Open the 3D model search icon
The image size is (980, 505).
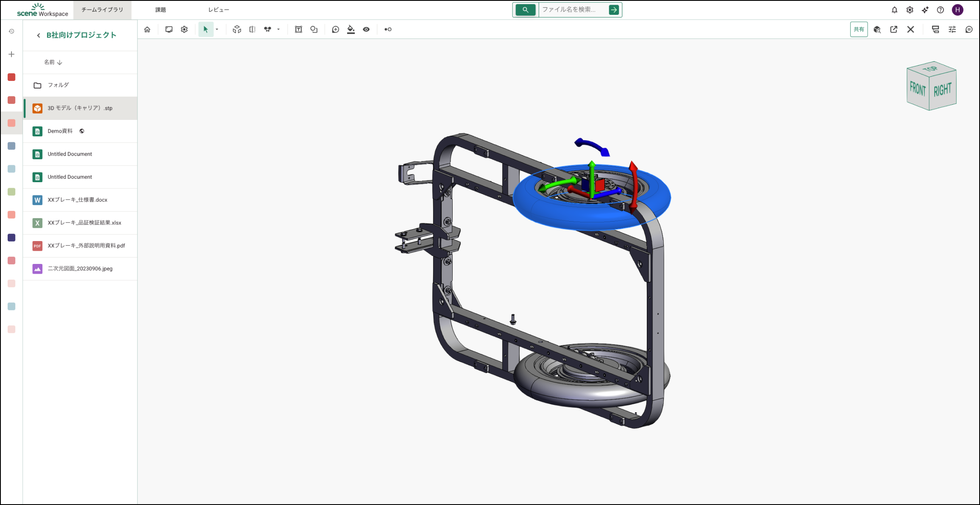(x=877, y=29)
